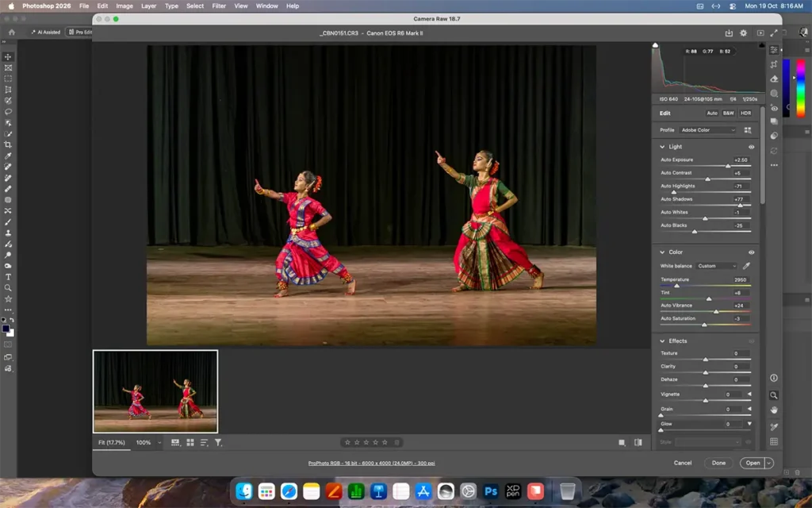This screenshot has width=812, height=508.
Task: Open the Camera Raw Edit panel icon
Action: tap(774, 50)
